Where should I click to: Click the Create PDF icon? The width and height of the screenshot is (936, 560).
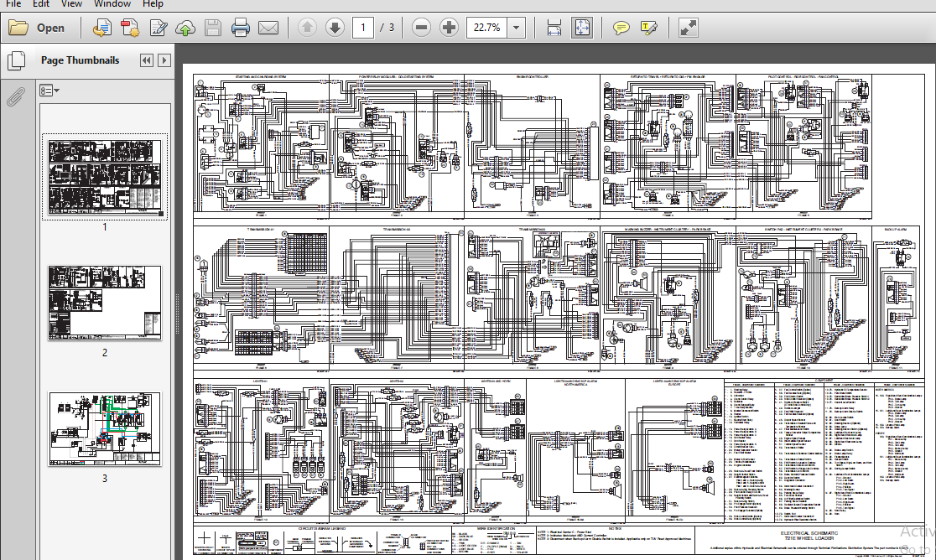coord(102,28)
